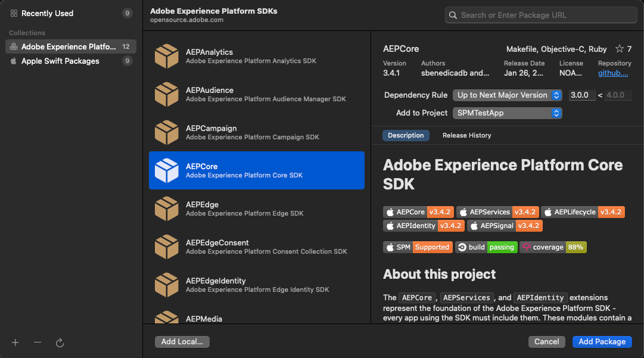Click the About this project heading

(440, 274)
